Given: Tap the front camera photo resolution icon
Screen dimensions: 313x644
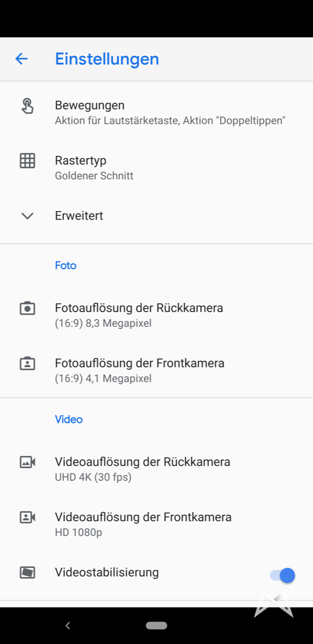Looking at the screenshot, I should [27, 363].
